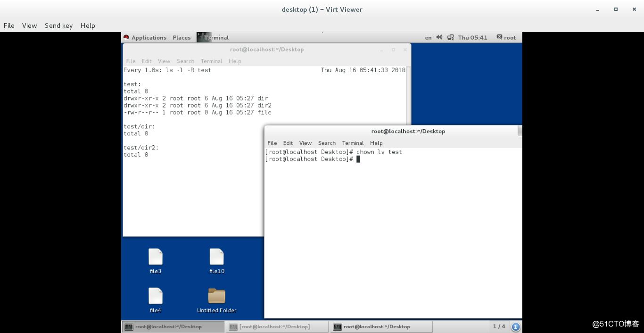Image resolution: width=644 pixels, height=333 pixels.
Task: Open the network connection icon in top panel
Action: 451,37
